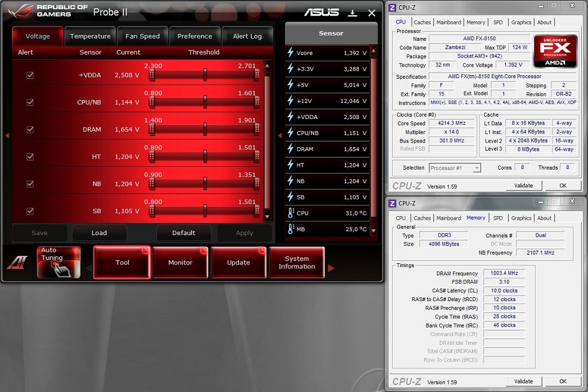Click the Default button
The height and width of the screenshot is (392, 588).
[x=184, y=233]
